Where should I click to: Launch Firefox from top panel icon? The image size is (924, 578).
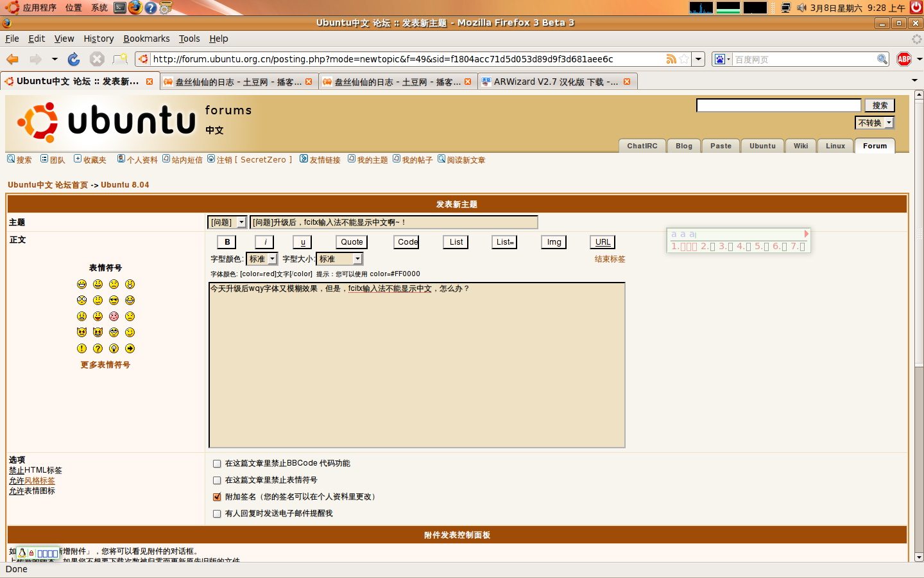pos(135,8)
